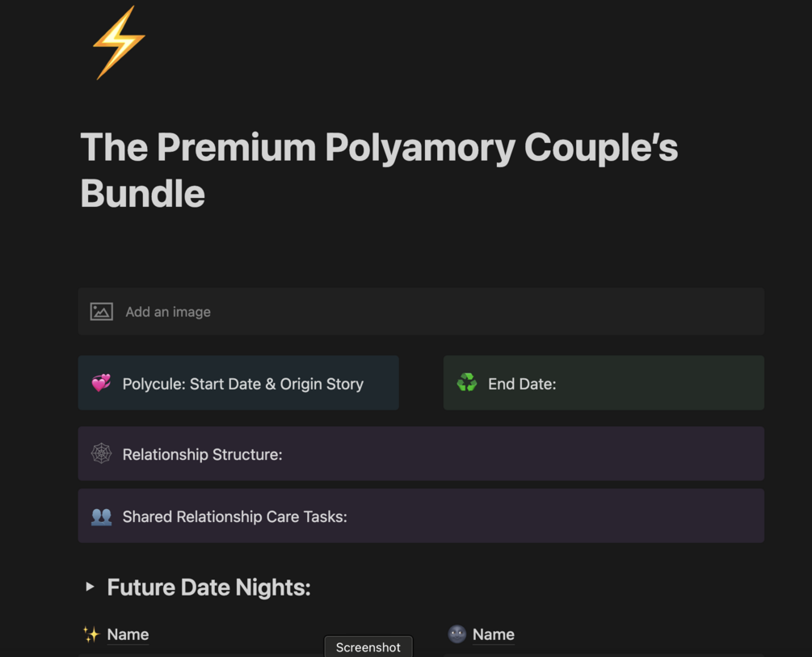Place cursor in the End Date: text
This screenshot has width=812, height=657.
pyautogui.click(x=522, y=384)
